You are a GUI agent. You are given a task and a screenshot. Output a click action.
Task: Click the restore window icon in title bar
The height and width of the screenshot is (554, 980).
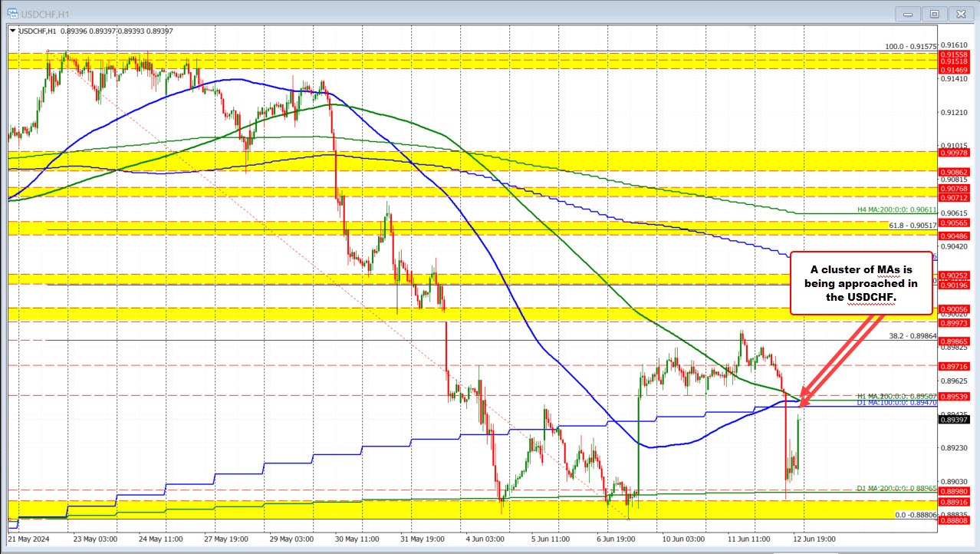(934, 14)
